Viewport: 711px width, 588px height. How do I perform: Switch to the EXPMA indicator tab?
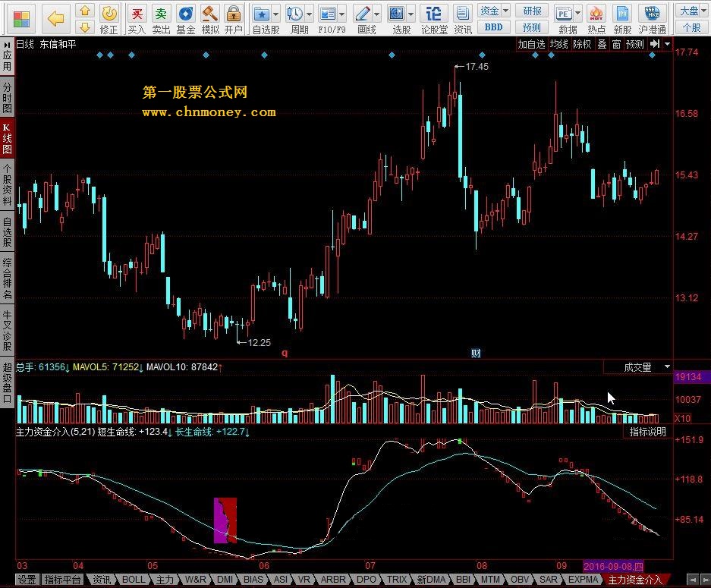tap(583, 580)
